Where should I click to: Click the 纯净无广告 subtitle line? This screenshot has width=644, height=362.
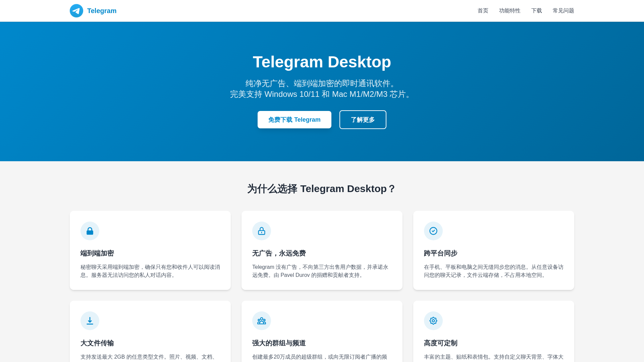point(322,83)
